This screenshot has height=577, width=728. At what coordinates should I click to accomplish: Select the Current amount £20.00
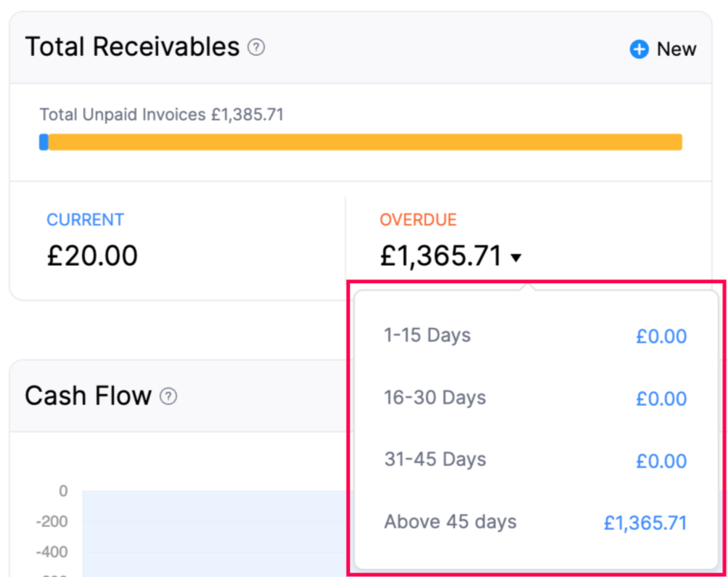click(91, 255)
